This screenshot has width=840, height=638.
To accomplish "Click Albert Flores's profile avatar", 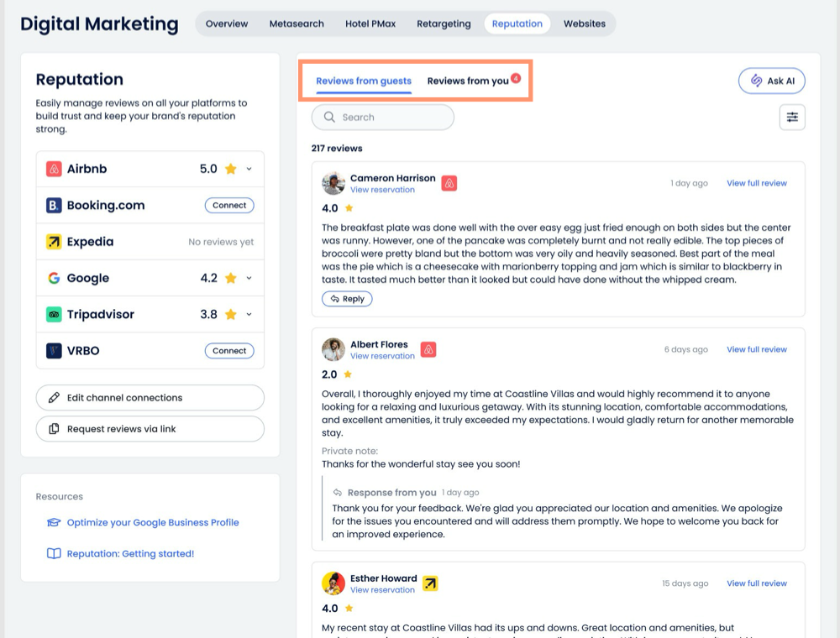I will [333, 349].
